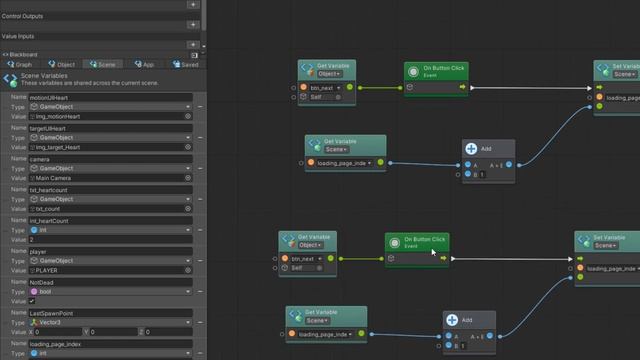Open object picker for Img_target_Heart
This screenshot has width=640, height=360.
click(x=188, y=147)
